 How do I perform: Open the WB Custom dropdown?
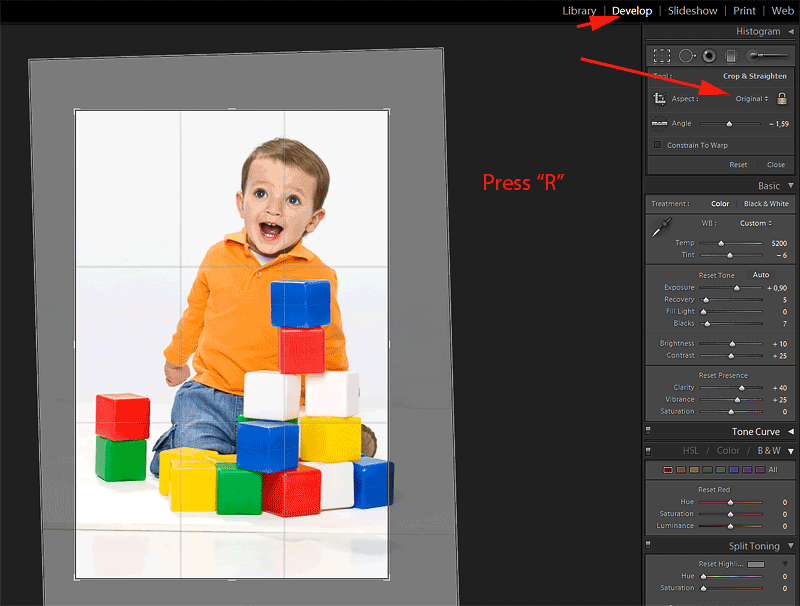[x=754, y=223]
